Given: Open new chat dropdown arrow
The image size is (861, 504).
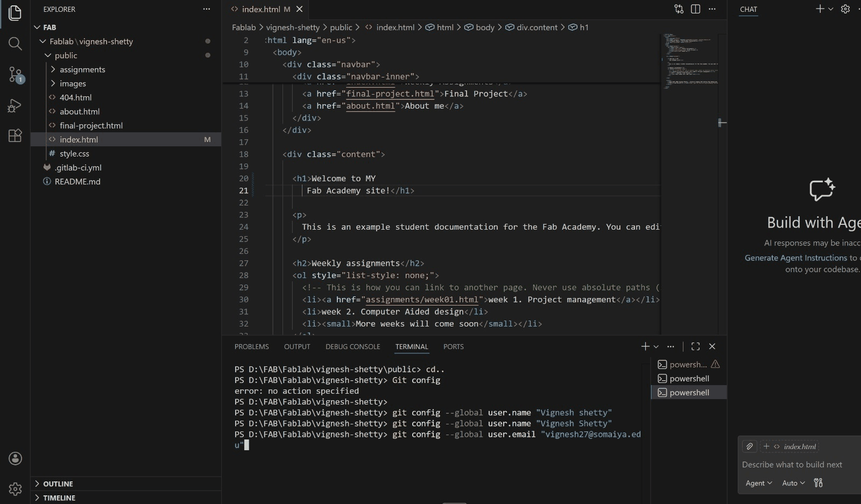Looking at the screenshot, I should [x=830, y=9].
